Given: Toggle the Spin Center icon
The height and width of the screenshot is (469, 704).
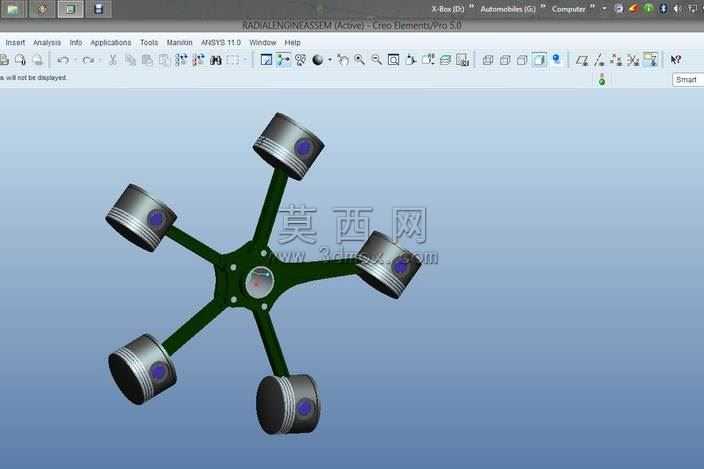Looking at the screenshot, I should point(283,60).
